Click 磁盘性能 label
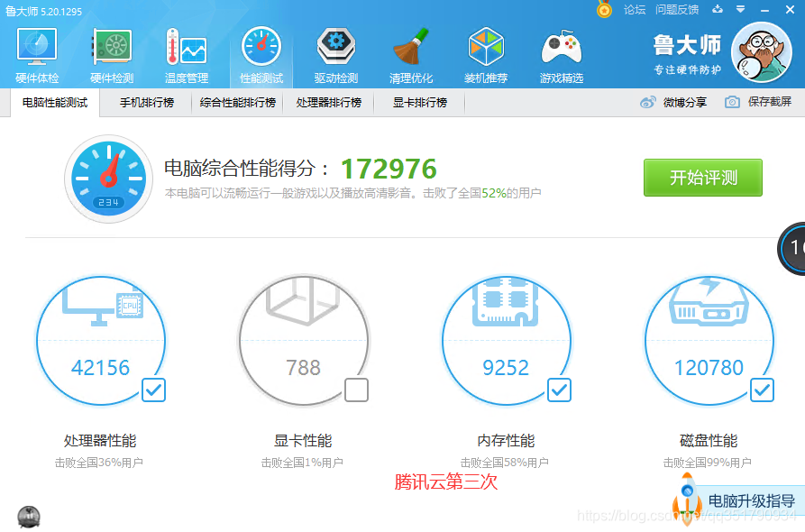The height and width of the screenshot is (532, 805). click(x=709, y=441)
